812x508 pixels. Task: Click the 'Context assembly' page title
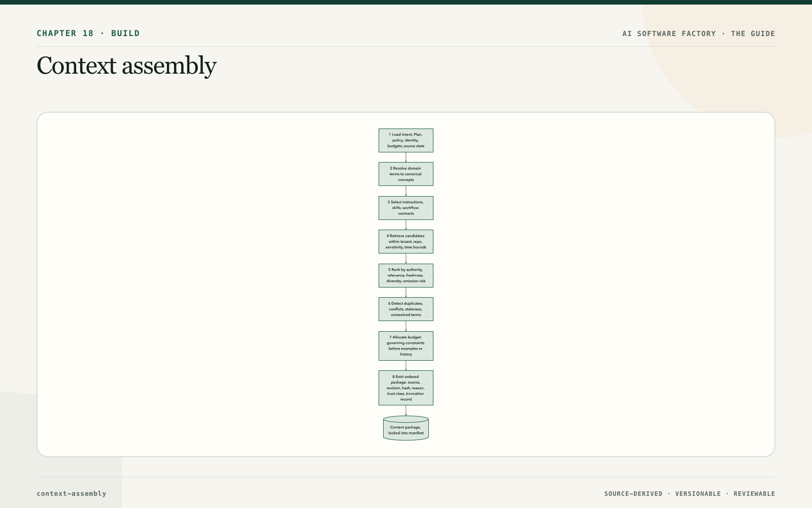126,66
